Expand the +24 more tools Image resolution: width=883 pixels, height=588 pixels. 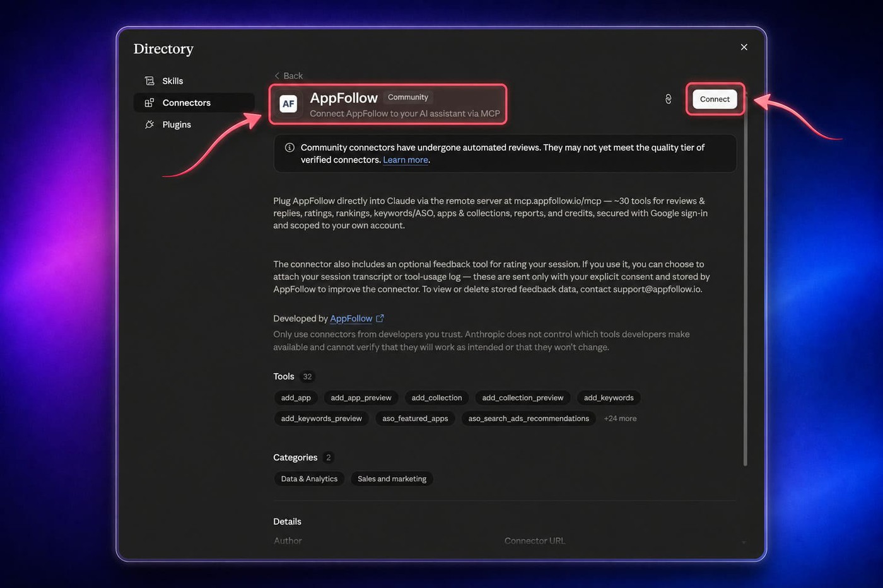click(620, 418)
